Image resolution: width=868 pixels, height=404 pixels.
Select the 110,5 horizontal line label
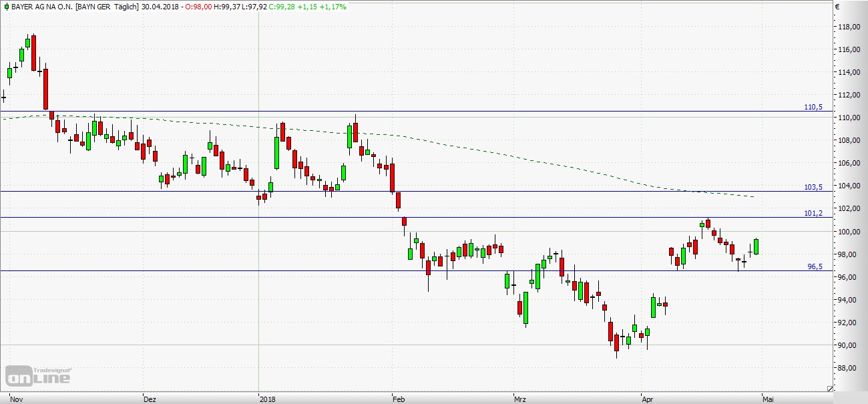814,107
